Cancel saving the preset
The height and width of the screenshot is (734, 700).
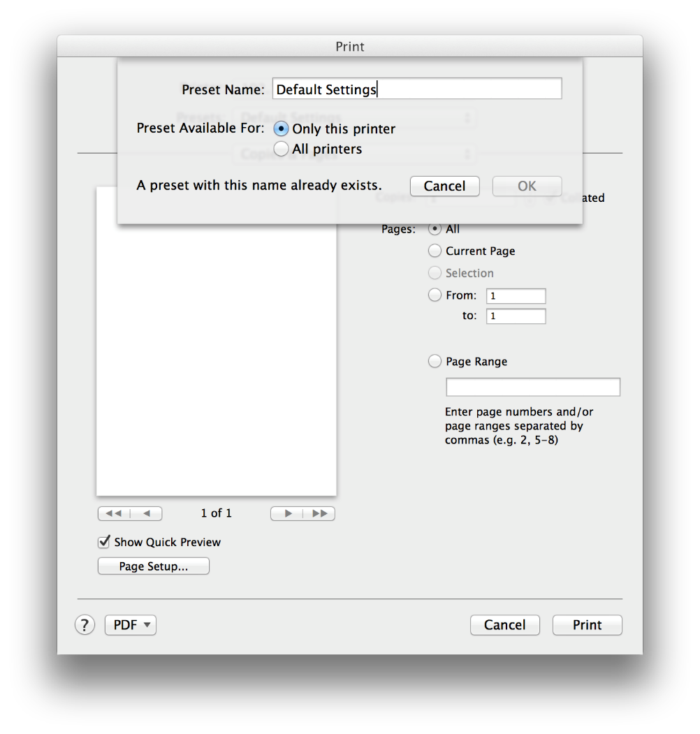click(444, 186)
